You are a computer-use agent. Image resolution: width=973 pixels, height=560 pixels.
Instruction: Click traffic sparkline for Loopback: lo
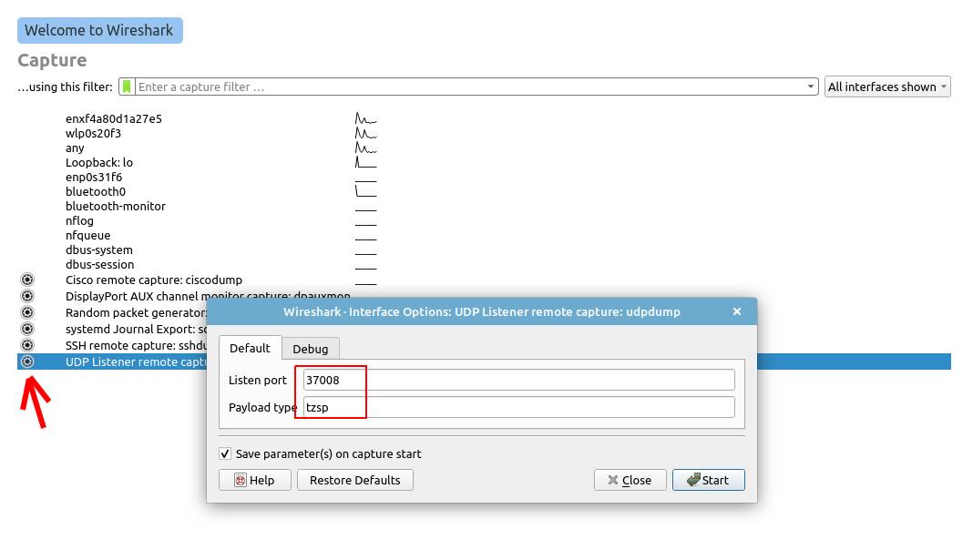tap(365, 162)
